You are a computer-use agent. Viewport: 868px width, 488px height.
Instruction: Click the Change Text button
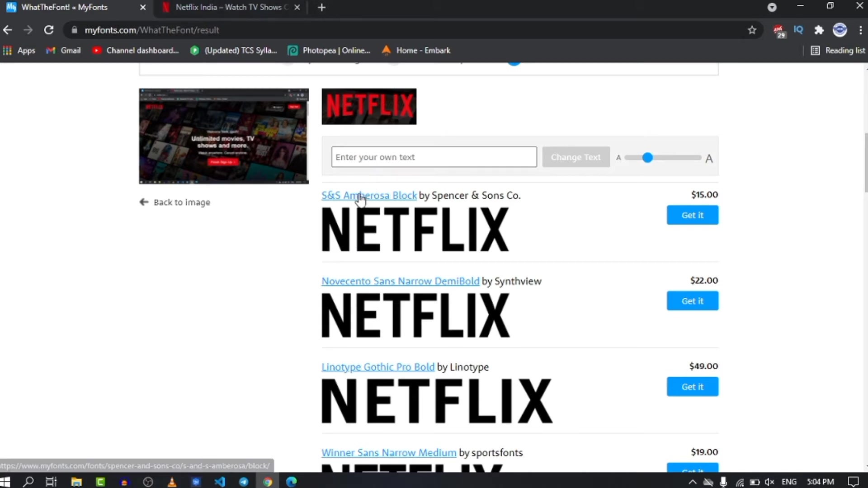pyautogui.click(x=576, y=157)
